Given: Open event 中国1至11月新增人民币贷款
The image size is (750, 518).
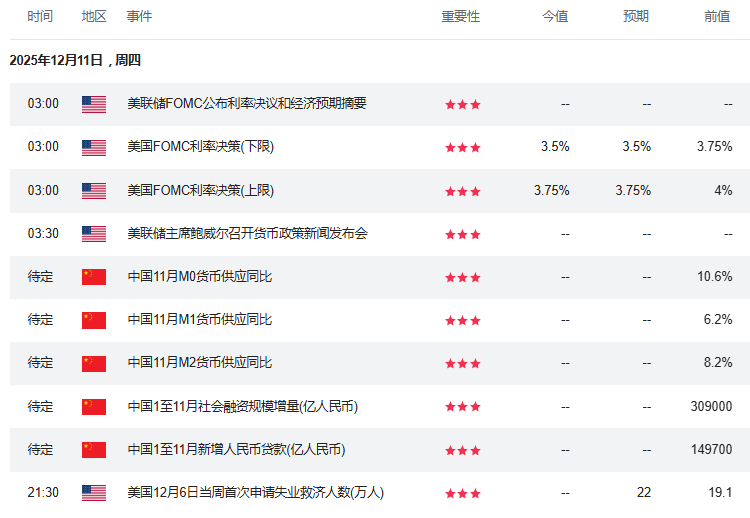Looking at the screenshot, I should (x=236, y=450).
